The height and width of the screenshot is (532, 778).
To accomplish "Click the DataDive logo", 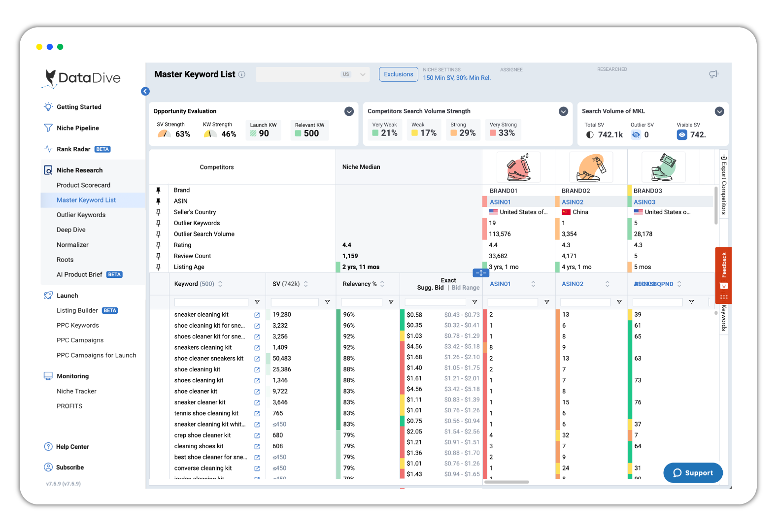I will (82, 79).
